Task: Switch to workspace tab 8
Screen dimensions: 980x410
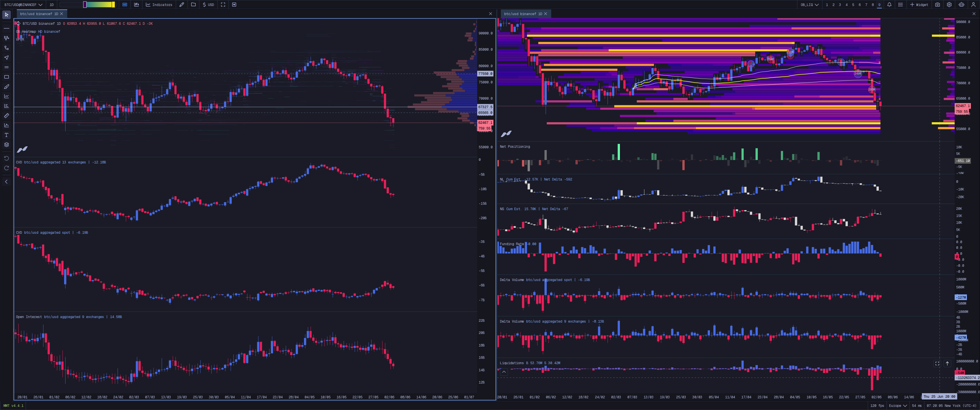Action: point(873,5)
